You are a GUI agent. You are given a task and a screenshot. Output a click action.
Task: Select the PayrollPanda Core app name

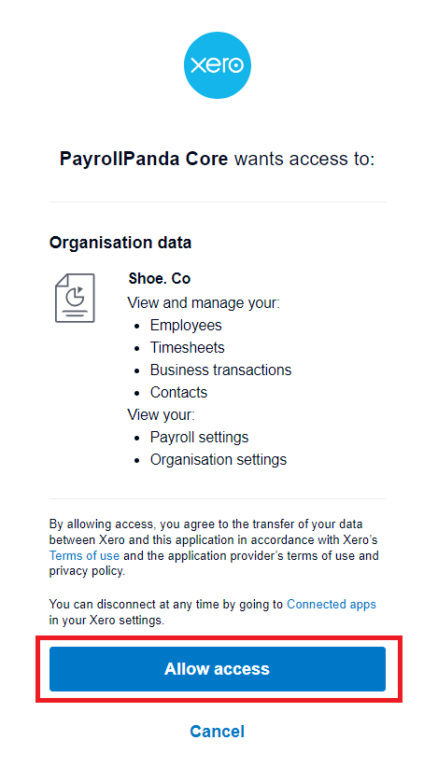coord(144,159)
